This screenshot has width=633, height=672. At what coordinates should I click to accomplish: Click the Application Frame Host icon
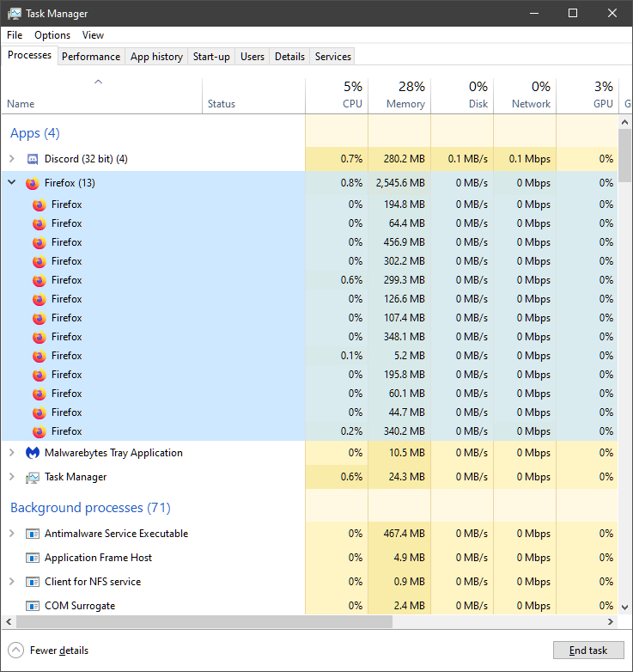[33, 558]
